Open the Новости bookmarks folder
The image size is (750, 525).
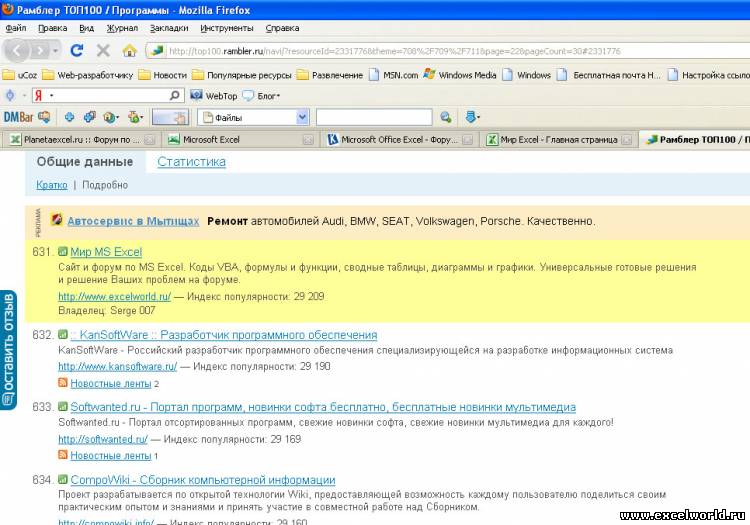tap(163, 75)
